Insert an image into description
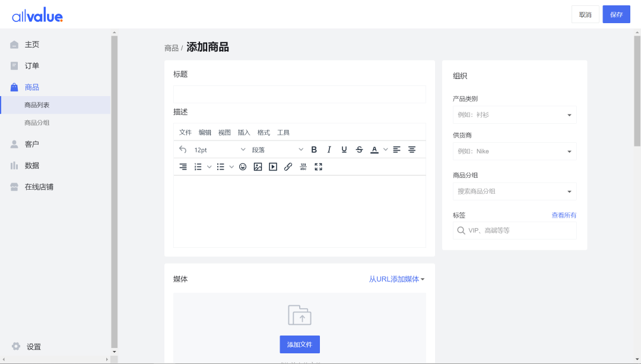The image size is (641, 364). click(258, 167)
